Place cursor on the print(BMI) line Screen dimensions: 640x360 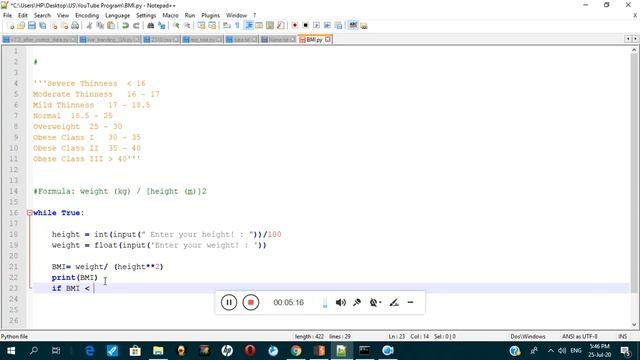point(75,278)
